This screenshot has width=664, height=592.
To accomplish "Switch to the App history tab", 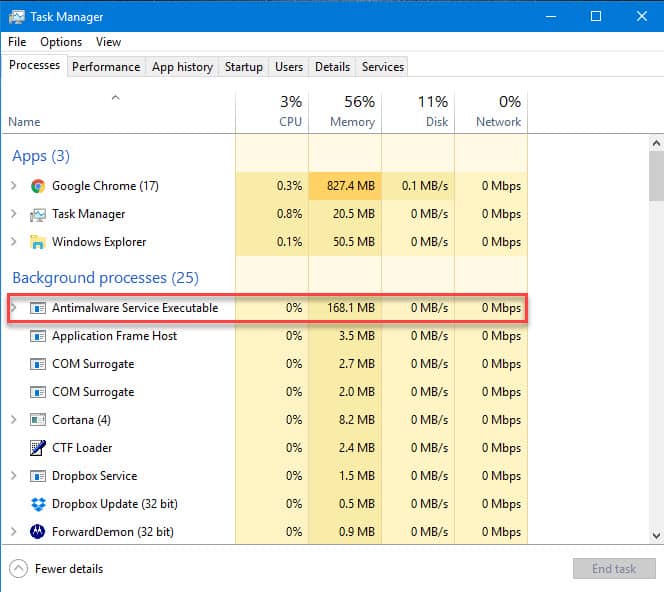I will [x=183, y=67].
